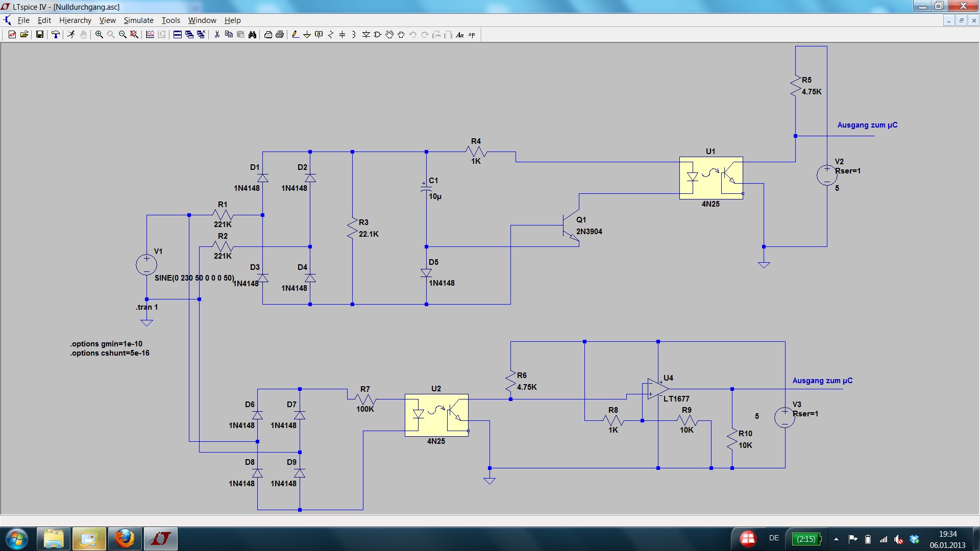Viewport: 980px width, 551px height.
Task: Click the Rotate toolbar icon
Action: (x=436, y=35)
